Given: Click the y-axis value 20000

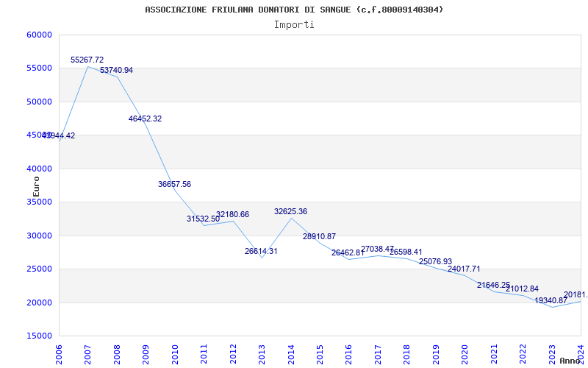Looking at the screenshot, I should (40, 302).
